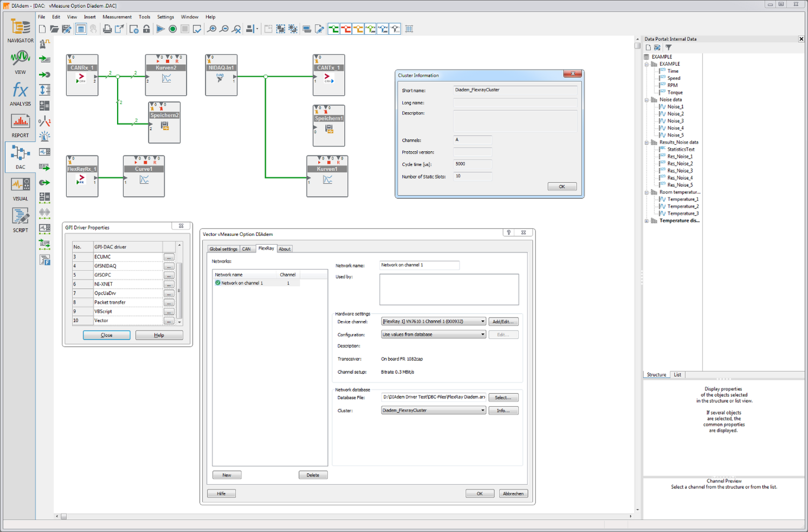
Task: Open the Configuration dropdown
Action: (483, 335)
